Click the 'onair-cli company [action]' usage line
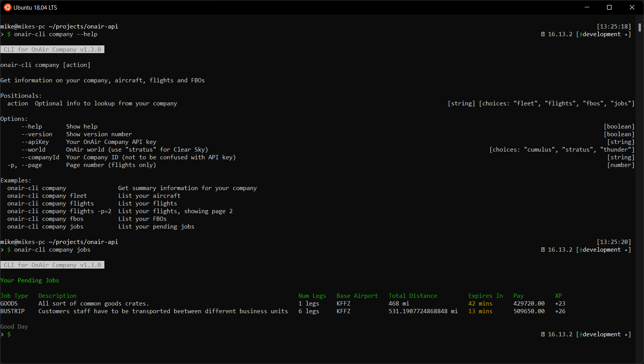644x364 pixels. point(45,65)
